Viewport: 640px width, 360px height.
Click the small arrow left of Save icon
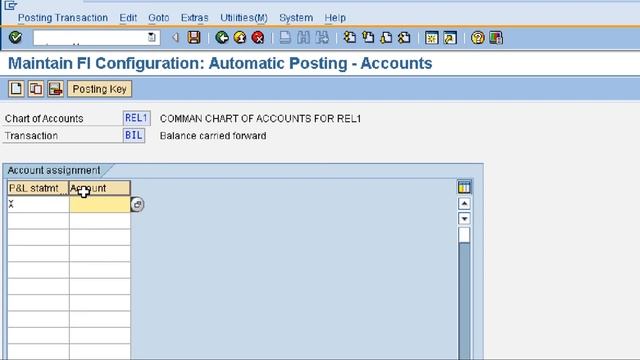tap(176, 38)
